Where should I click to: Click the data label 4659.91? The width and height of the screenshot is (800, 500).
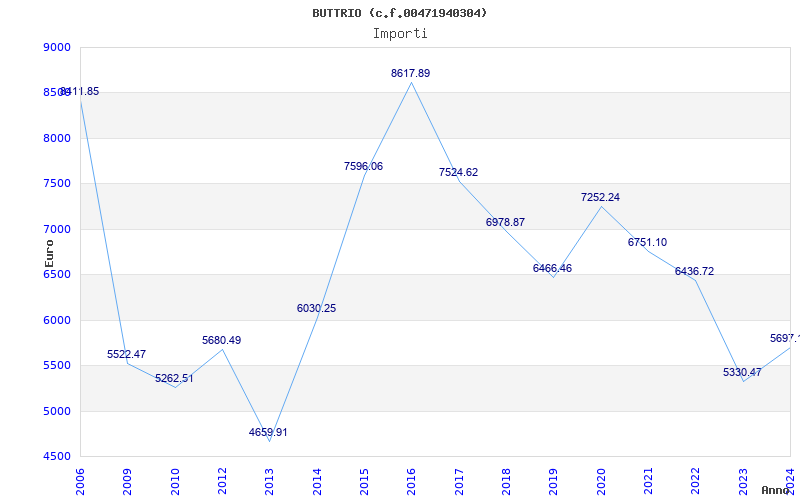tap(268, 433)
